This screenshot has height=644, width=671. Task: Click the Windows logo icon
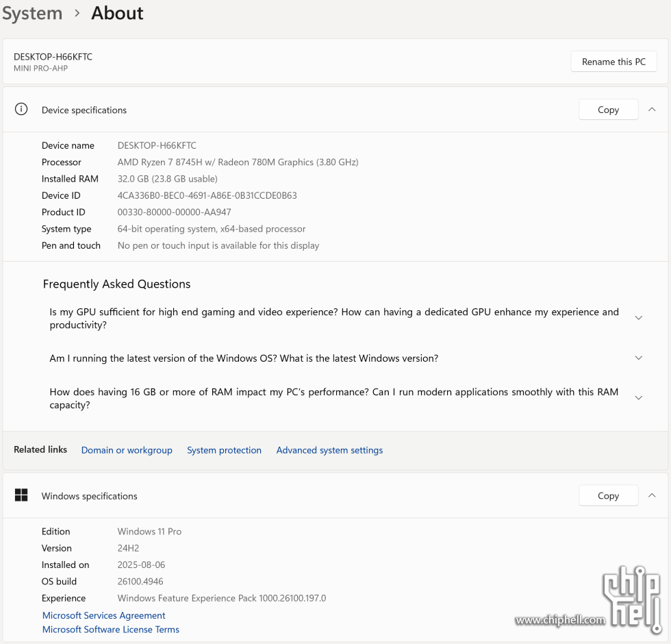(x=21, y=495)
